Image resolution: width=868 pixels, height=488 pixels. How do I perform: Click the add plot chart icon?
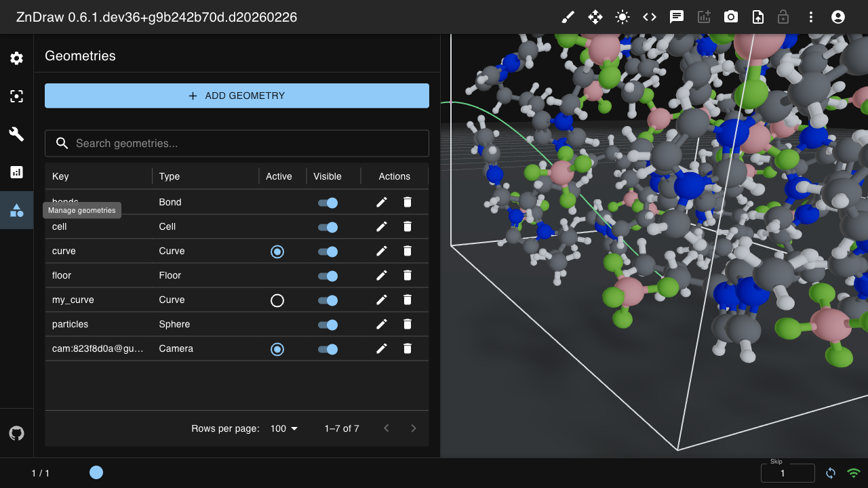tap(704, 17)
